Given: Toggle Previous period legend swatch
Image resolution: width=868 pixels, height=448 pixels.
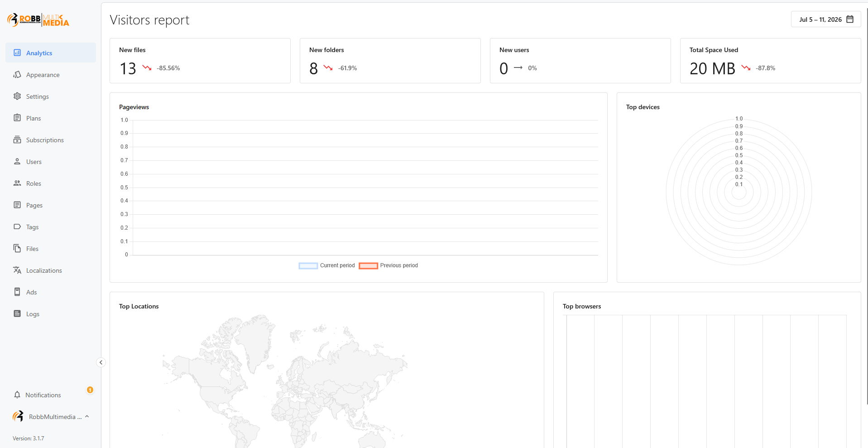Looking at the screenshot, I should [x=368, y=266].
